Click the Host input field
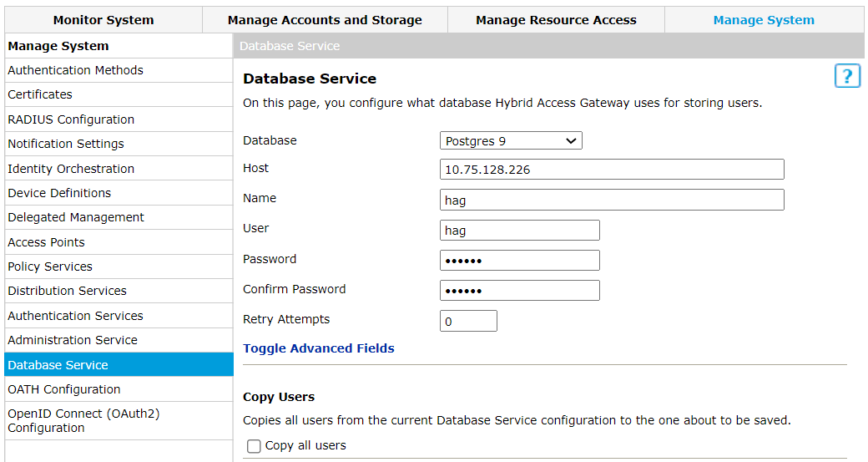Image resolution: width=868 pixels, height=462 pixels. pos(611,170)
